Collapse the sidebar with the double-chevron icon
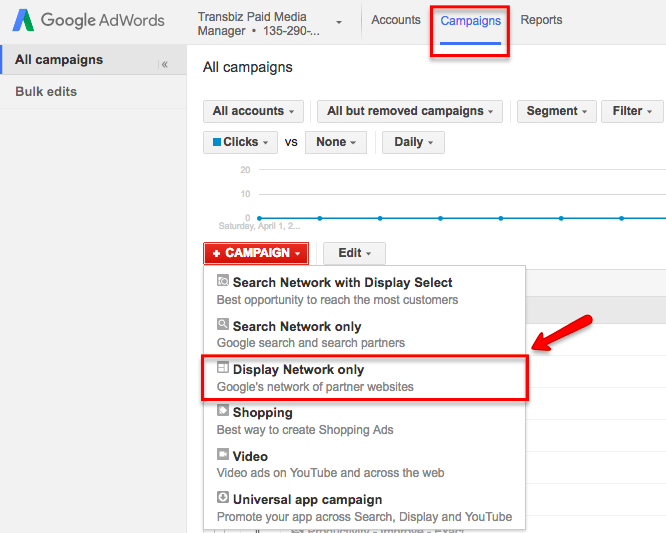 (x=165, y=64)
